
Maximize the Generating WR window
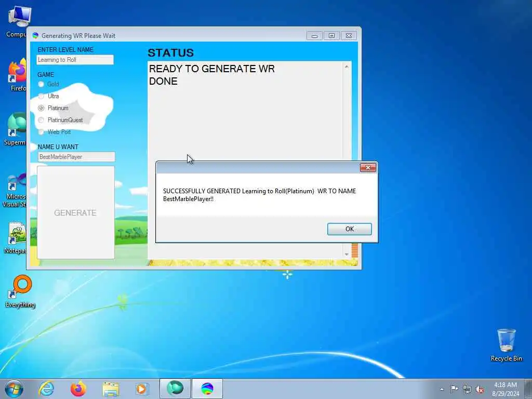(331, 36)
